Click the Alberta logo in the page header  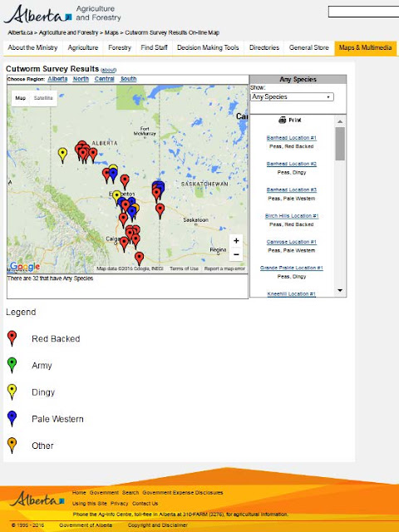[x=37, y=14]
